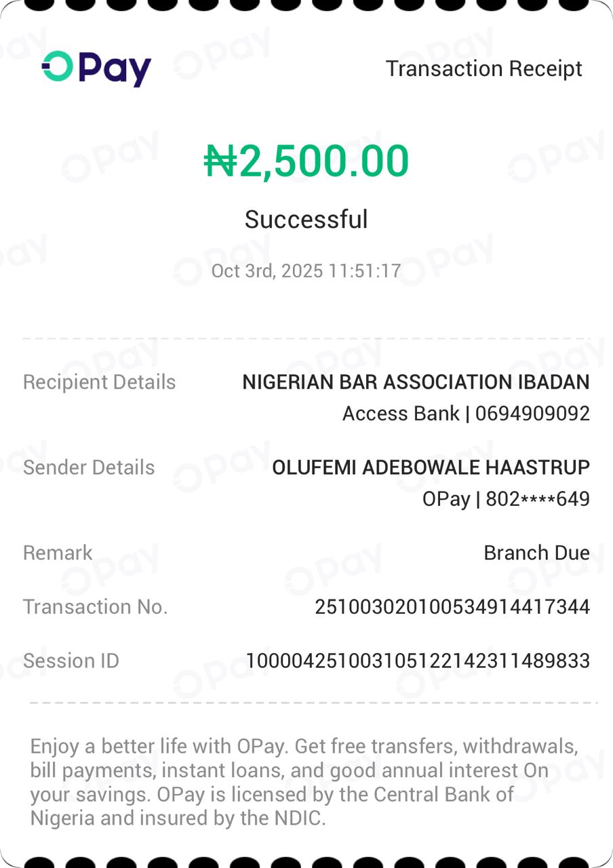The height and width of the screenshot is (868, 613).
Task: Select the Session ID value starting with 100004
Action: (x=418, y=661)
